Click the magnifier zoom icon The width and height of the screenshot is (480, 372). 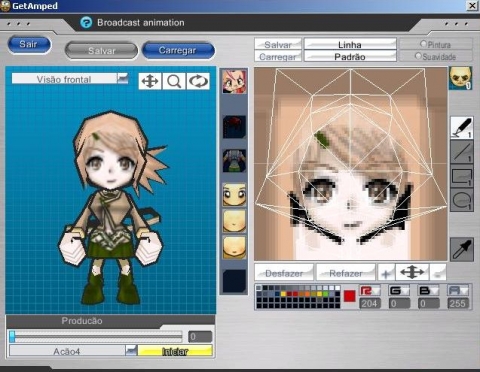[174, 81]
